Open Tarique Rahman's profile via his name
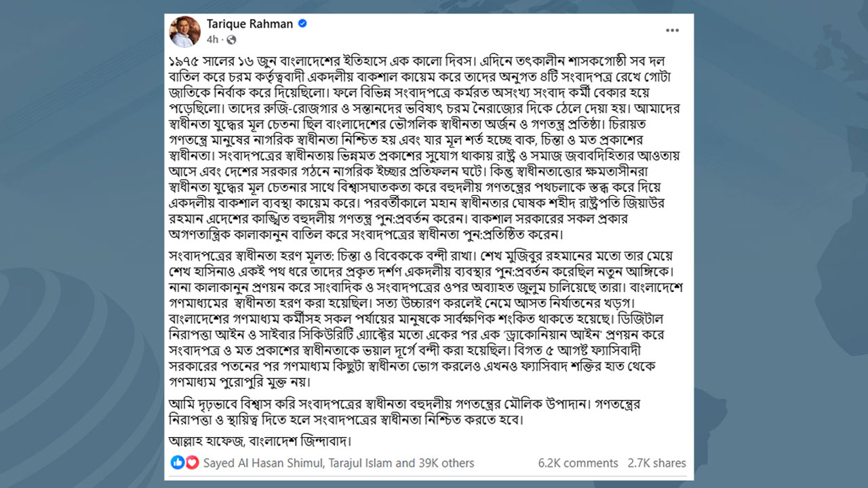 point(251,22)
